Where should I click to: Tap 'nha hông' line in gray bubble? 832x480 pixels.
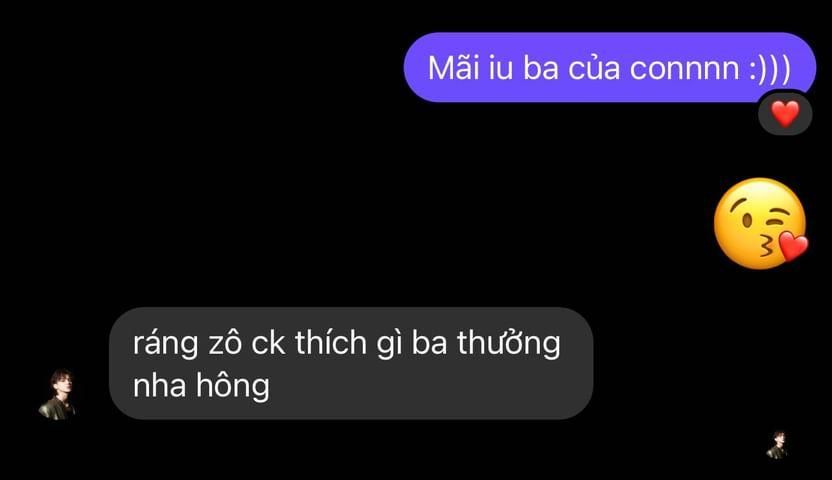[x=201, y=386]
